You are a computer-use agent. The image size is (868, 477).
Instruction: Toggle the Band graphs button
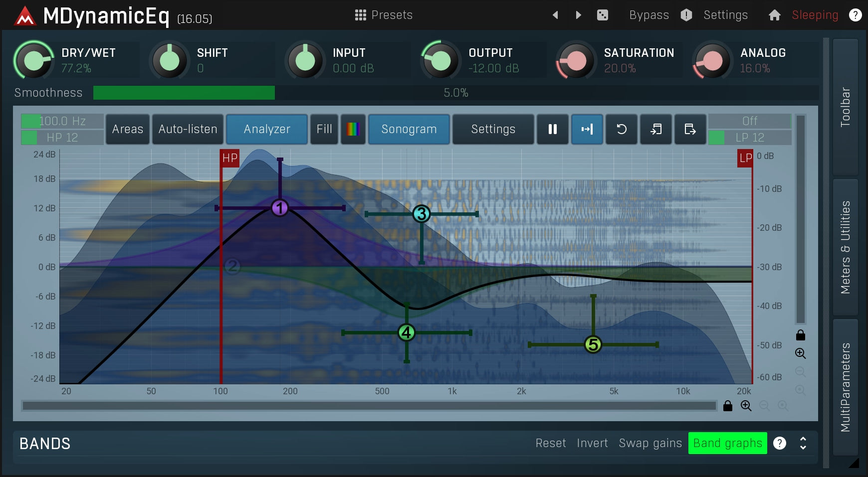(x=727, y=443)
